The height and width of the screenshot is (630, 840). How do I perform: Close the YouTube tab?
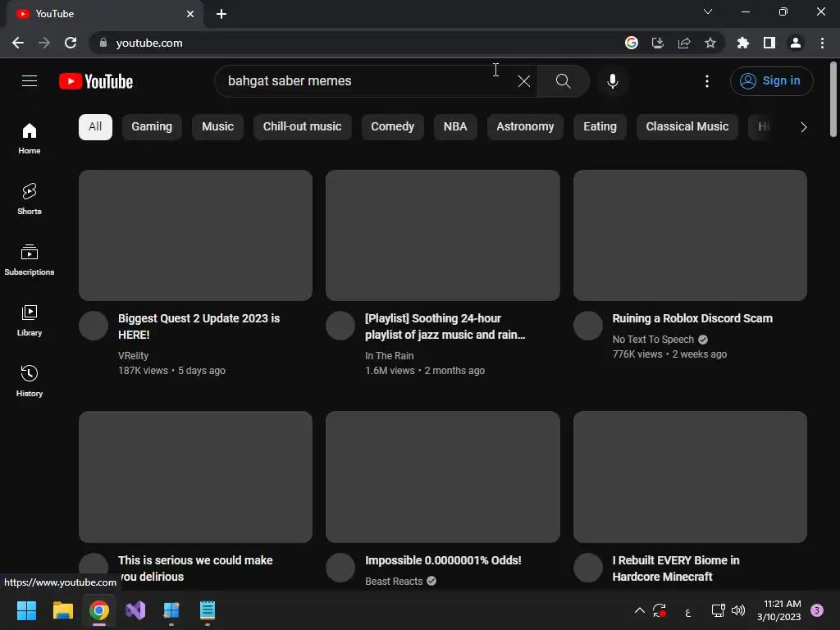[x=190, y=14]
